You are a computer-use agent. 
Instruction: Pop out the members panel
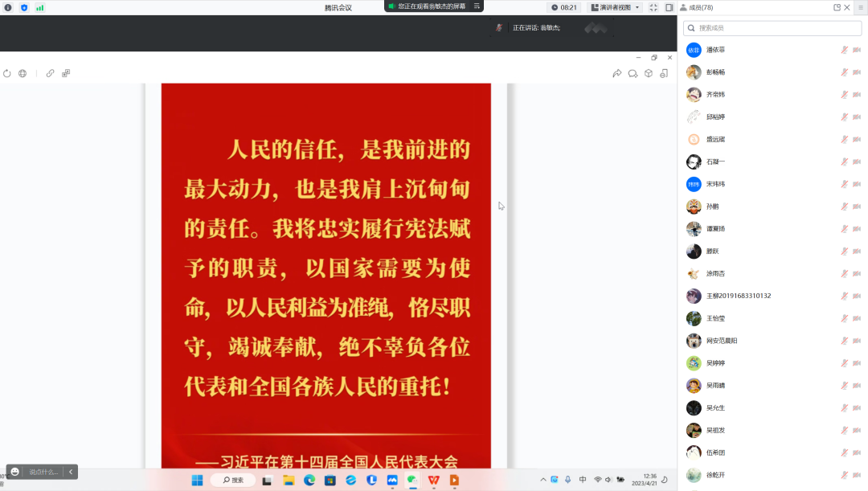pyautogui.click(x=837, y=7)
